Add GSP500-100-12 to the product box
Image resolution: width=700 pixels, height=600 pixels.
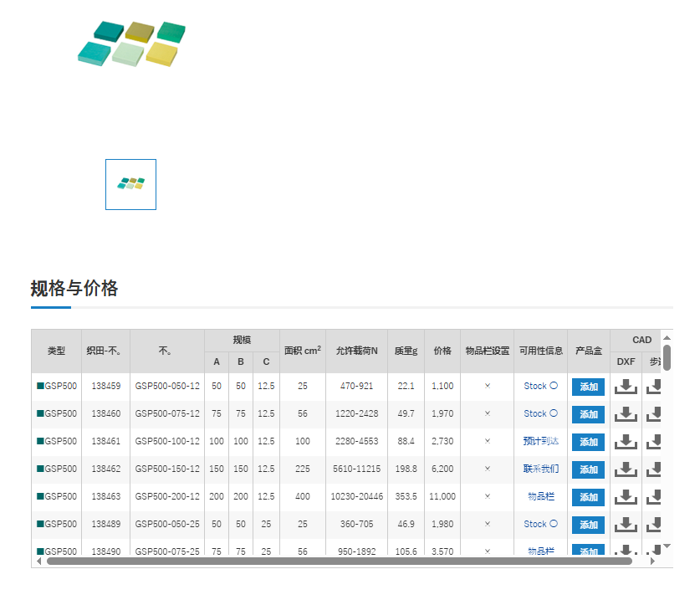click(x=588, y=442)
